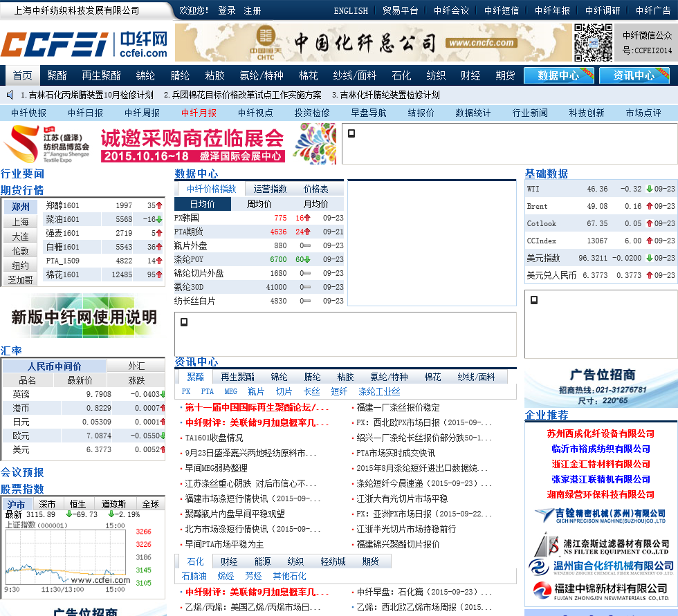Open the 会议预报 section heading
The height and width of the screenshot is (616, 678).
(x=22, y=472)
